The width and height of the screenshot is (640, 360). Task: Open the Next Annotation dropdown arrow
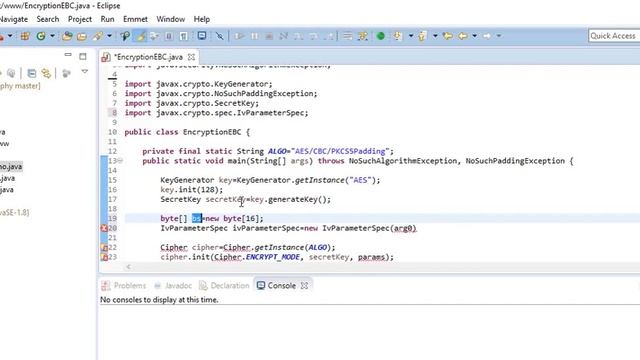pyautogui.click(x=411, y=36)
